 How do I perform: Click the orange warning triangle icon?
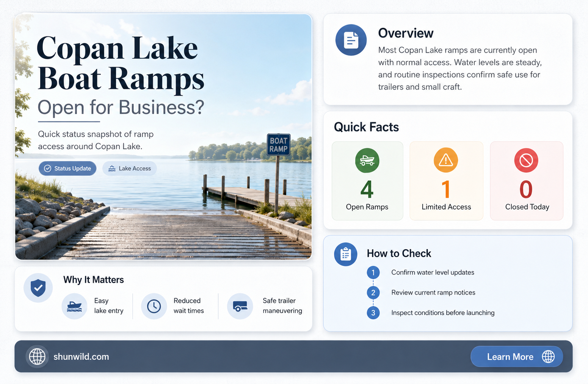[446, 160]
